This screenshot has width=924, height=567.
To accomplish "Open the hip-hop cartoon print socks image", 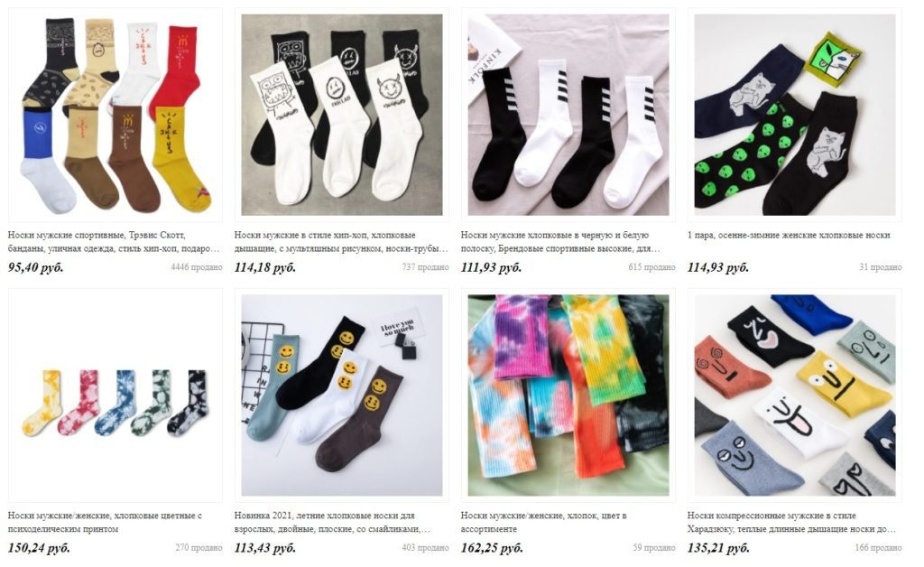I will [x=342, y=115].
